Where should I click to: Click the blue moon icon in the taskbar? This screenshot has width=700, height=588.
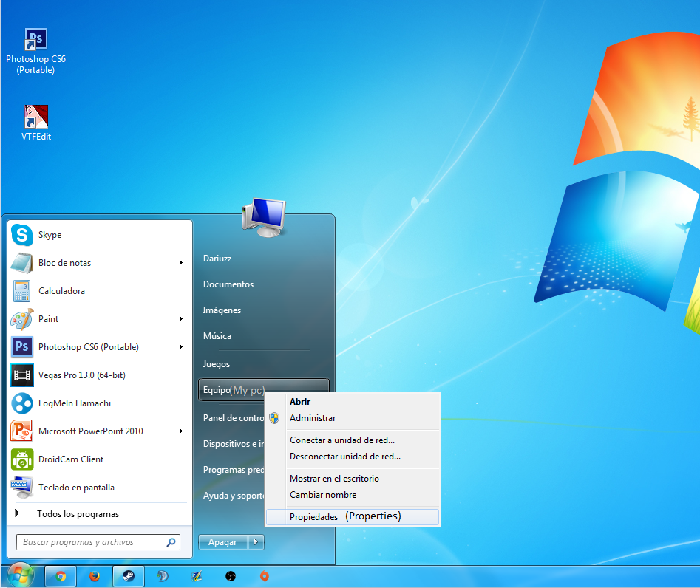163,576
